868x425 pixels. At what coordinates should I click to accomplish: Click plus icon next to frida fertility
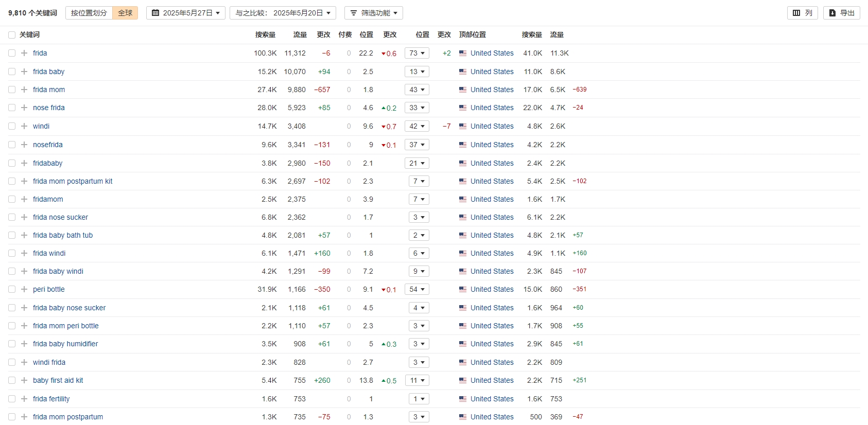point(24,399)
